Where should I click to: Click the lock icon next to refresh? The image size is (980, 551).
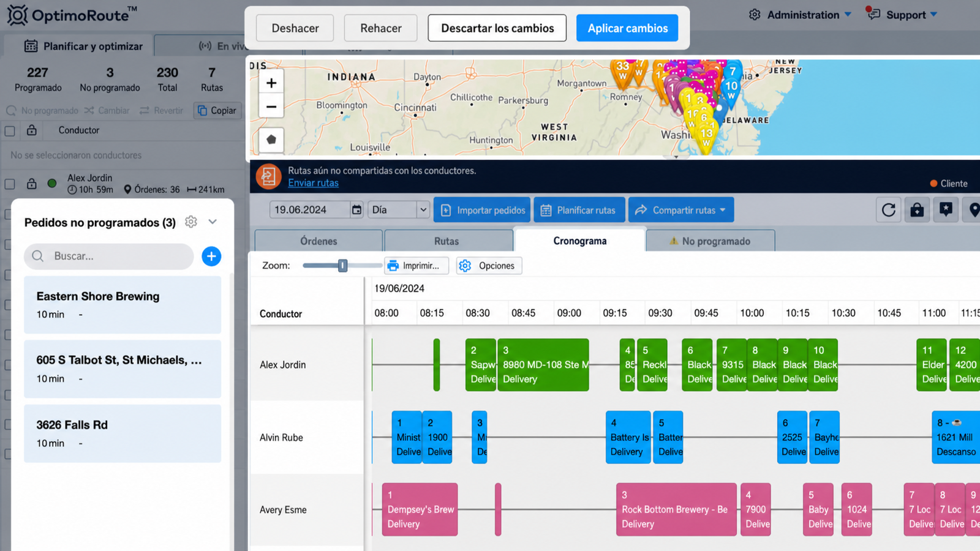(x=917, y=210)
